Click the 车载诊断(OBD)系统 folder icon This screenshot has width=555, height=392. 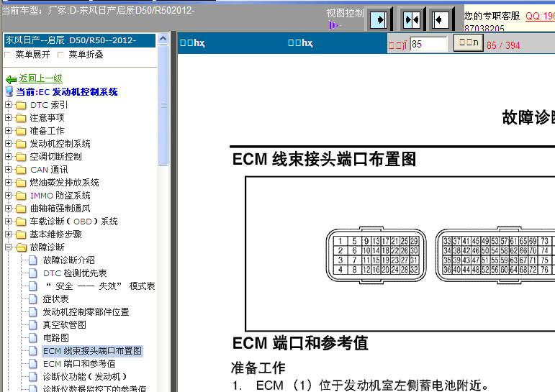22,222
